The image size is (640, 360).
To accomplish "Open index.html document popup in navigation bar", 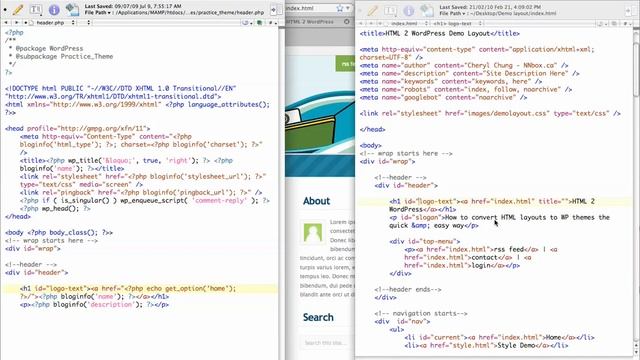I will [404, 24].
